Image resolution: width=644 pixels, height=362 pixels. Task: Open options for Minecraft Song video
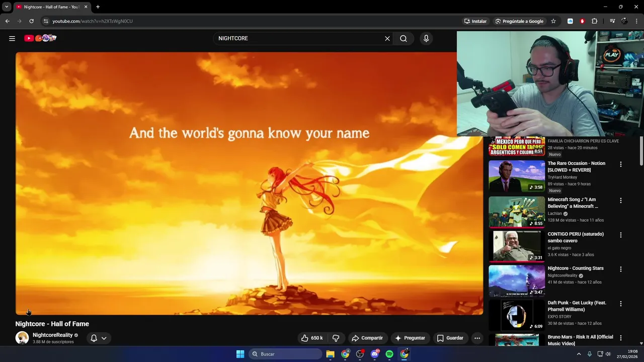tap(620, 201)
